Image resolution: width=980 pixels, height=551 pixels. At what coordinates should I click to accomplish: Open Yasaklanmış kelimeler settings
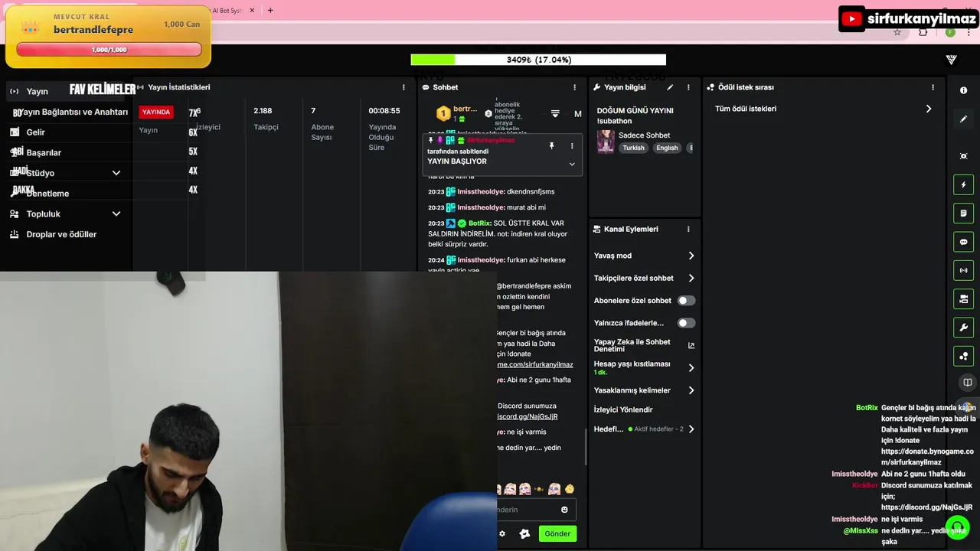(x=644, y=390)
